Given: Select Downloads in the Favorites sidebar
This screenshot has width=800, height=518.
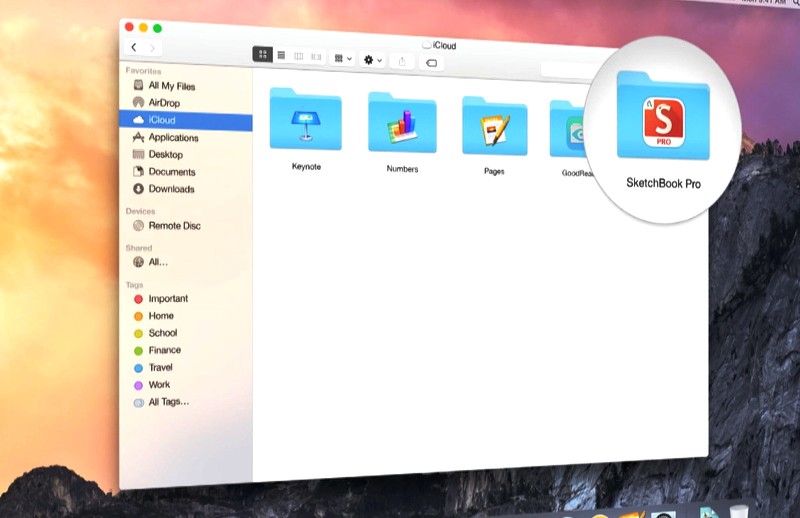Looking at the screenshot, I should (171, 189).
